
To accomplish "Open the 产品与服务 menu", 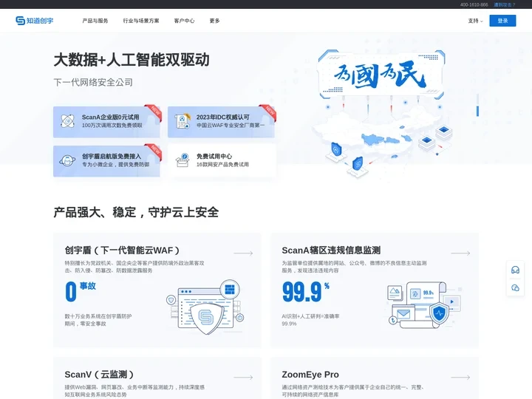I will (x=95, y=21).
